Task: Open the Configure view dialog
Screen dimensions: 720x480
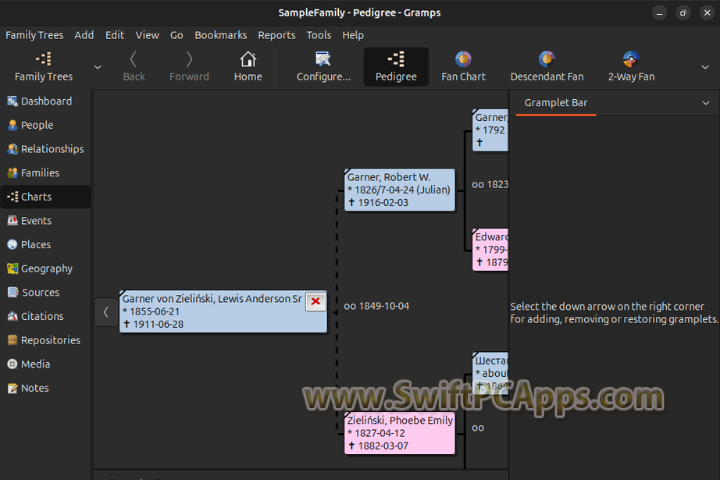Action: 323,67
